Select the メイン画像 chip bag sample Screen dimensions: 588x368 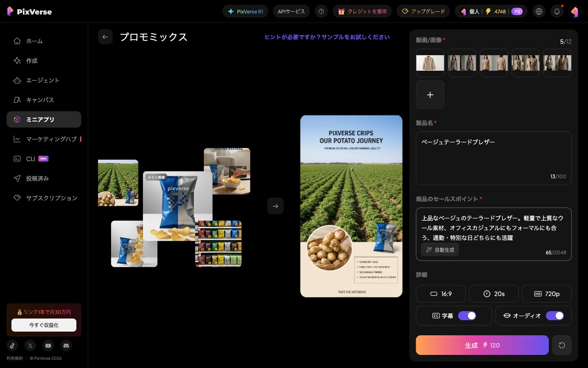[178, 206]
